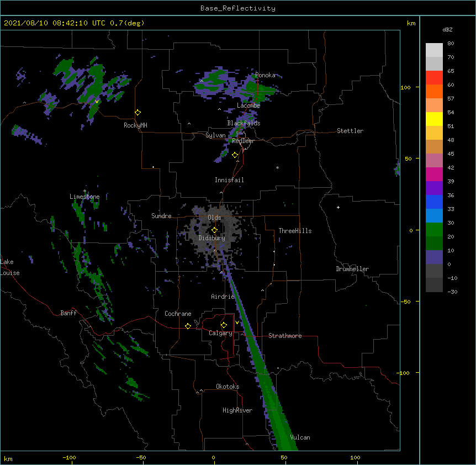Screen dimensions: 476x465
Task: Click the white asterisk marker east of Innisfail
Action: tap(277, 168)
